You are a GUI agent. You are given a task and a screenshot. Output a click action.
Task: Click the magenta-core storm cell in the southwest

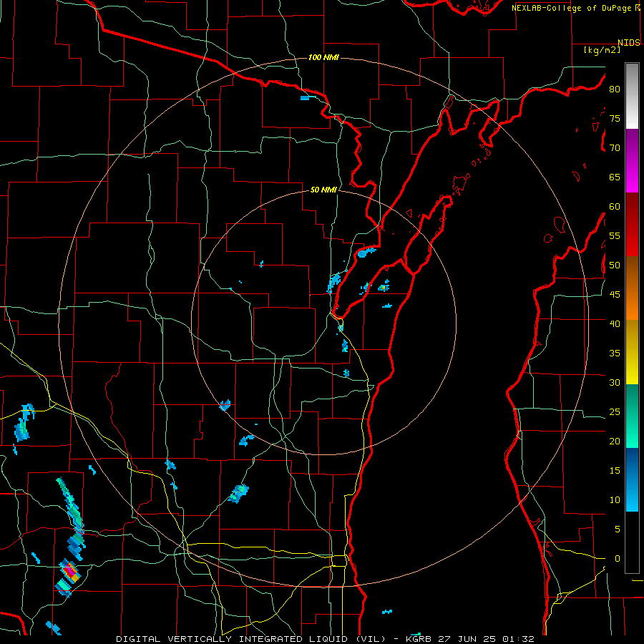[x=70, y=571]
